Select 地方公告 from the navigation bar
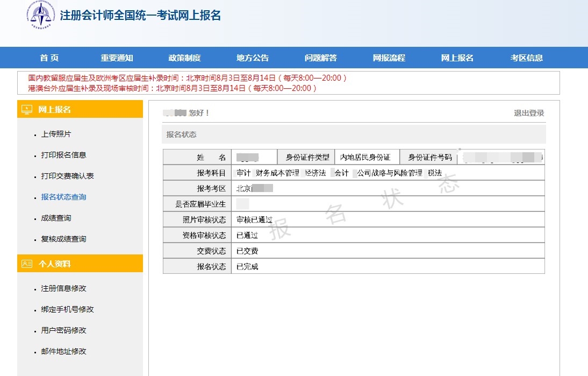This screenshot has width=588, height=376. 253,58
